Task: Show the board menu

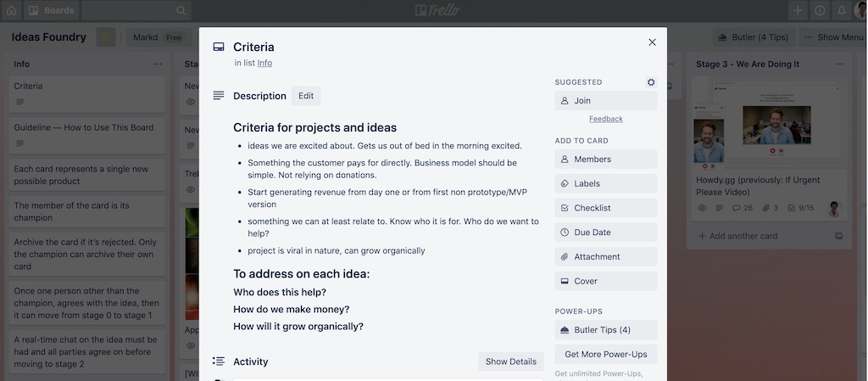Action: coord(834,37)
